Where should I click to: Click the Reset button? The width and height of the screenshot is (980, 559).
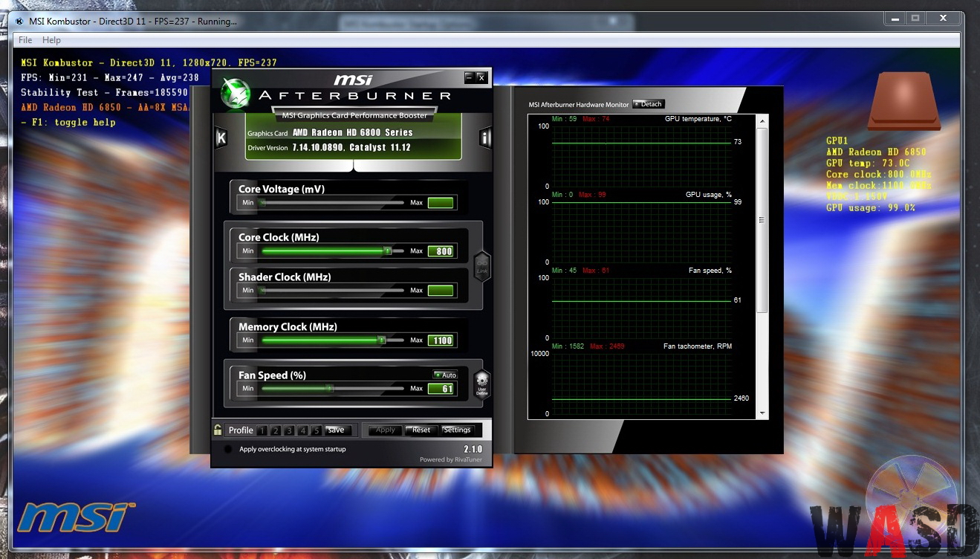click(421, 430)
